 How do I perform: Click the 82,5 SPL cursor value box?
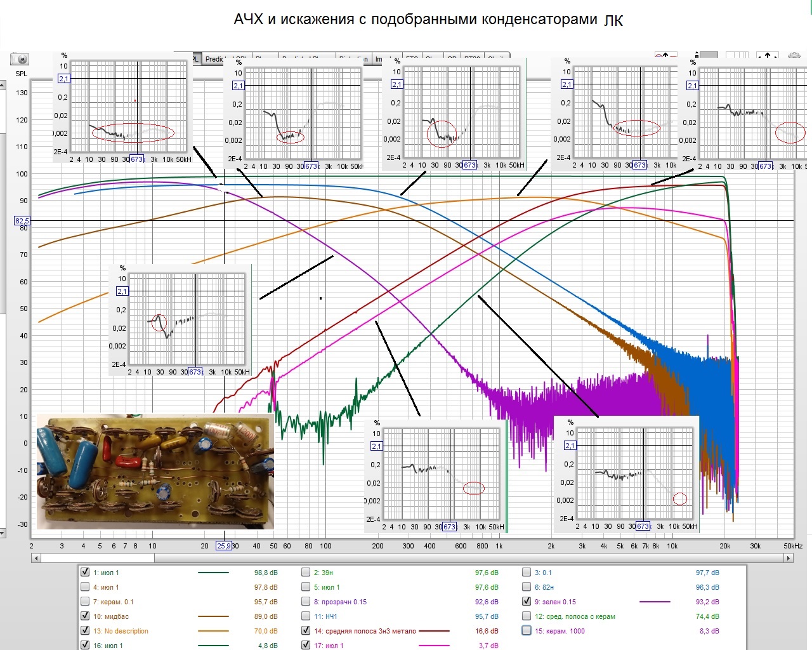coord(22,221)
